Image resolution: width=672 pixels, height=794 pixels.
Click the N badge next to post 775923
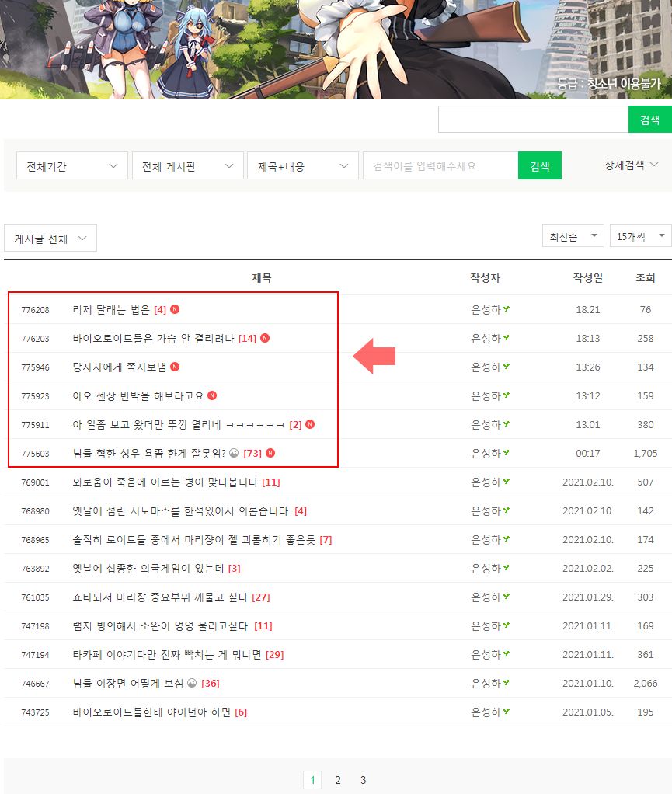pyautogui.click(x=212, y=395)
